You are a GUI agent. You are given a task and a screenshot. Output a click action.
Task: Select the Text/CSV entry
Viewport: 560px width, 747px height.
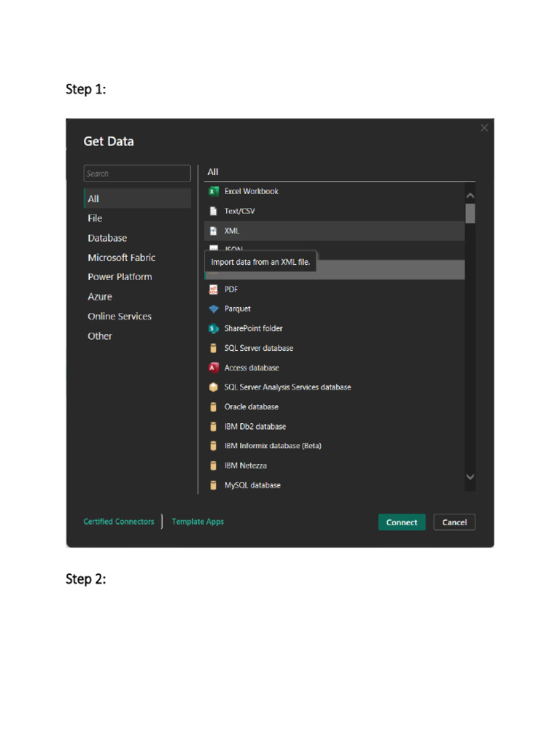335,211
